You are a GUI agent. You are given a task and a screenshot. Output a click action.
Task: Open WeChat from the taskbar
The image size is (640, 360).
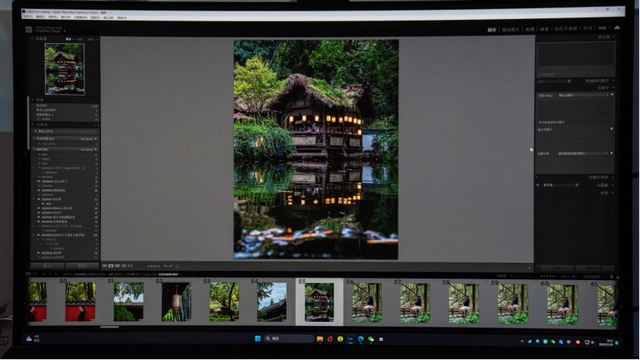click(371, 339)
